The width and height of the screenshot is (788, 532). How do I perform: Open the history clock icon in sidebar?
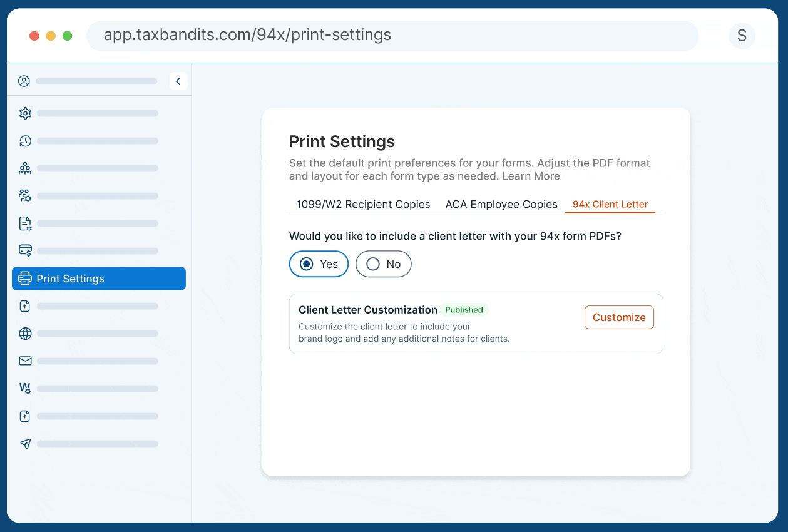[x=25, y=141]
